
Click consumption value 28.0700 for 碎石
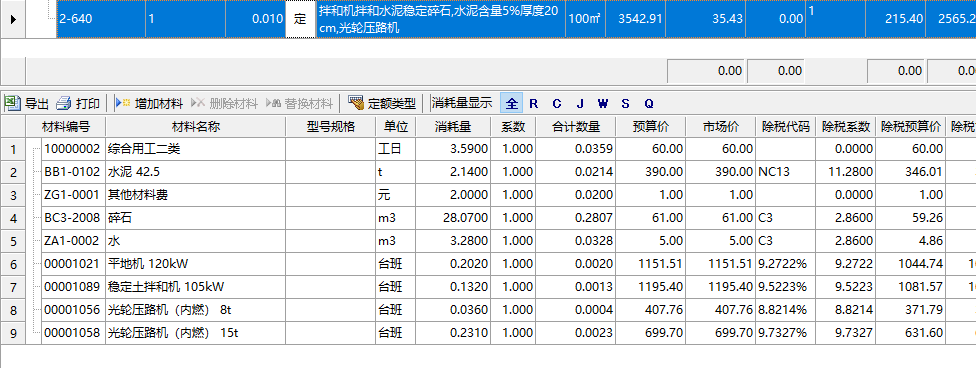point(453,219)
